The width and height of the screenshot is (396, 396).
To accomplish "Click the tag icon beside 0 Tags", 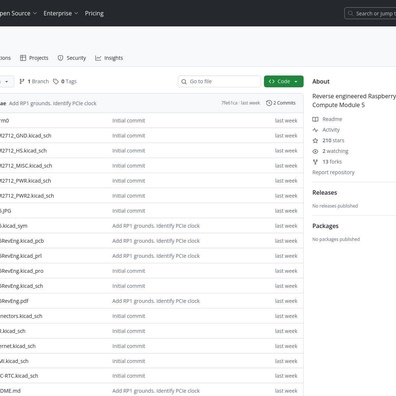I will click(x=56, y=81).
